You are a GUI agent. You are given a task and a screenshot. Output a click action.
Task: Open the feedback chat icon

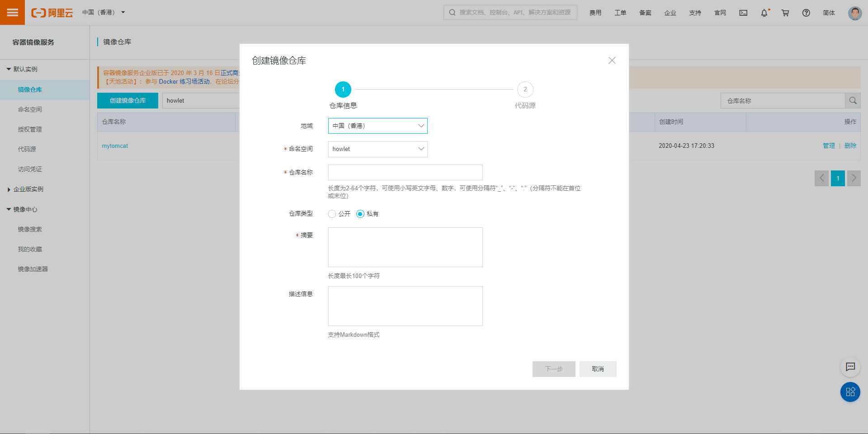(850, 367)
